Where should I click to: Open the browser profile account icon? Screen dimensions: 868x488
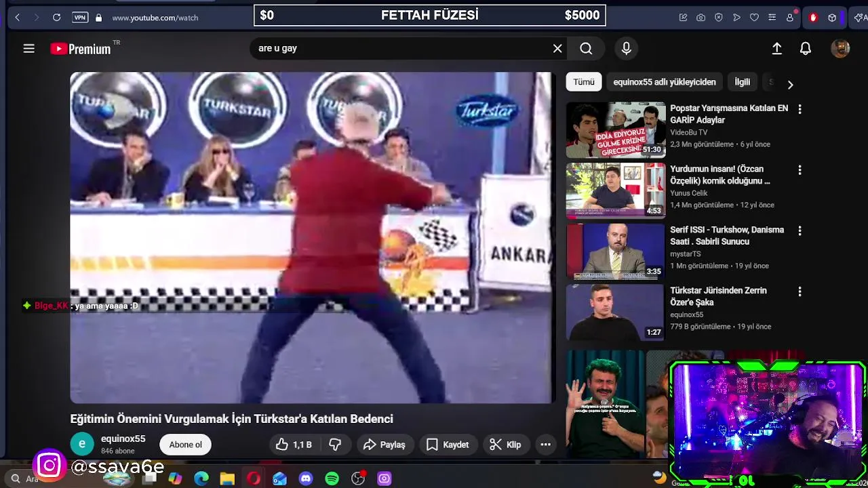click(790, 18)
